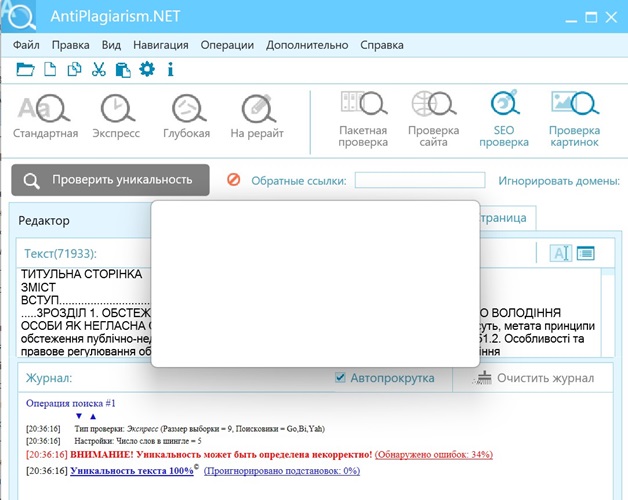The width and height of the screenshot is (628, 500).
Task: Click the Журнал: panel label
Action: [x=49, y=378]
